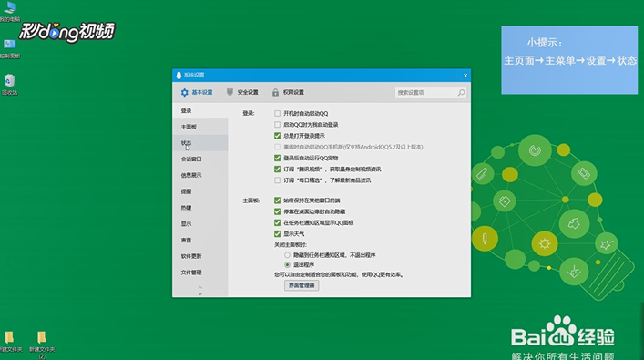Image resolution: width=644 pixels, height=360 pixels.
Task: Uncheck the 显示天气 checkbox
Action: coord(277,234)
